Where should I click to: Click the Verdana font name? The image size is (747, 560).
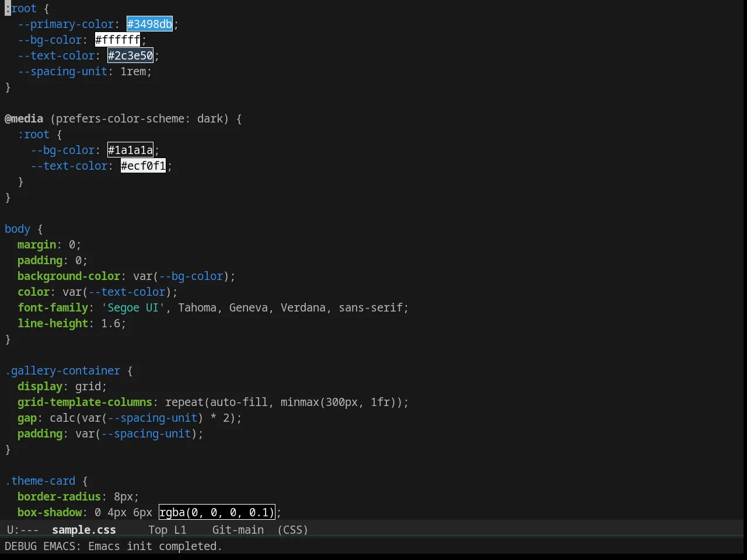(x=303, y=307)
